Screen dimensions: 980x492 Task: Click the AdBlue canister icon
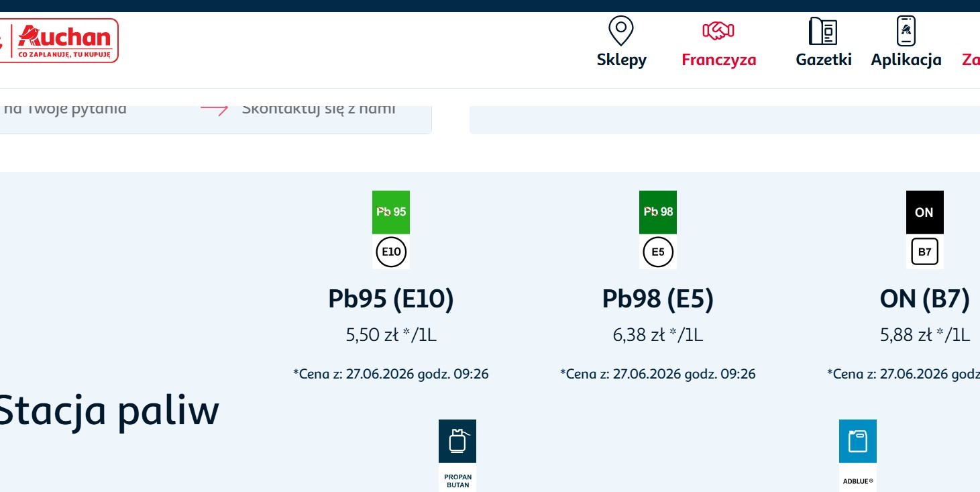point(858,441)
